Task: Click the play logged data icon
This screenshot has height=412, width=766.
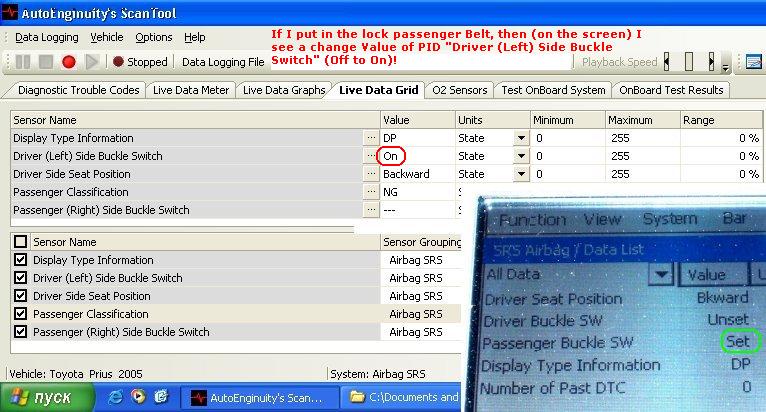Action: [x=93, y=62]
